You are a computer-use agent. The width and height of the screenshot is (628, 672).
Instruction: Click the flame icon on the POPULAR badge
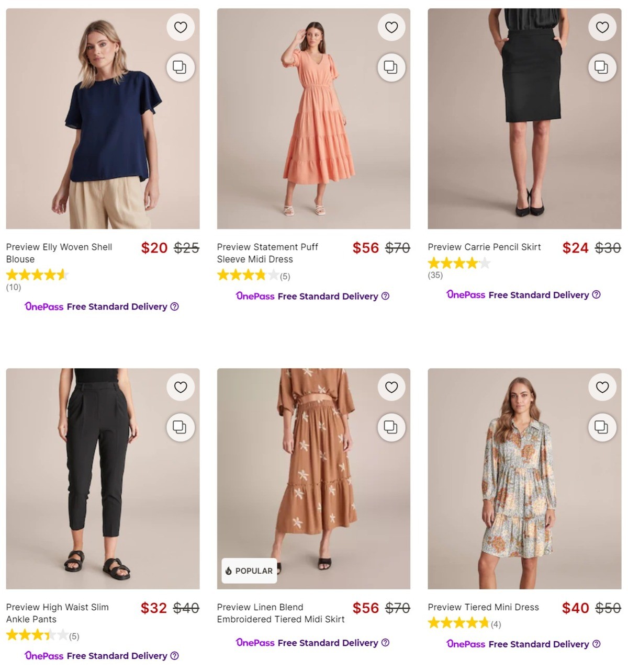tap(229, 571)
